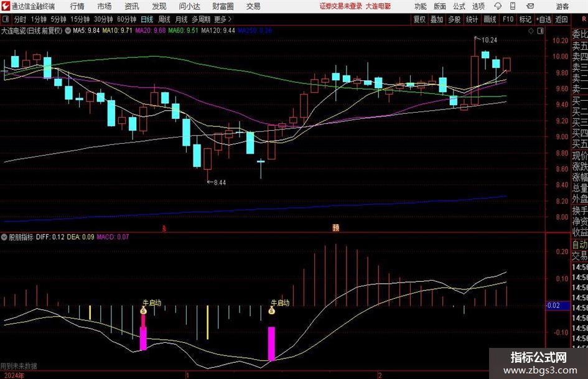This screenshot has height=379, width=588.
Task: Click the MA20: 9.68 label
Action: tap(151, 30)
